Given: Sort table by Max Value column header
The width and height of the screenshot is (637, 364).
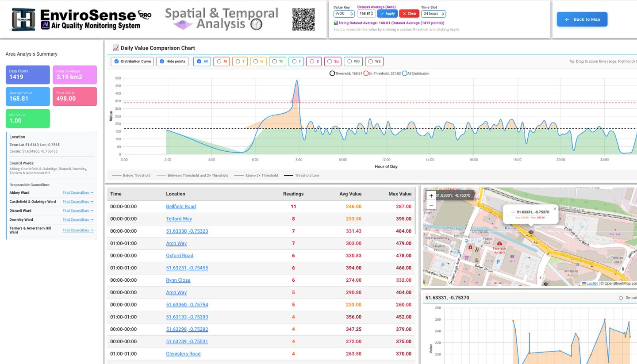Looking at the screenshot, I should pyautogui.click(x=400, y=194).
